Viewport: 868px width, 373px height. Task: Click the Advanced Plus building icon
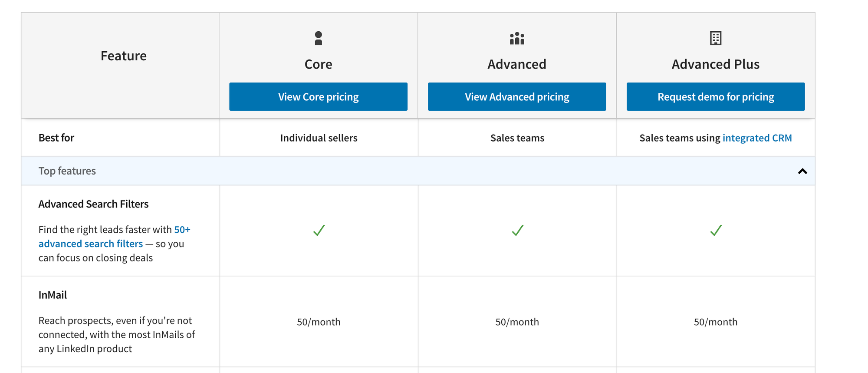tap(715, 38)
